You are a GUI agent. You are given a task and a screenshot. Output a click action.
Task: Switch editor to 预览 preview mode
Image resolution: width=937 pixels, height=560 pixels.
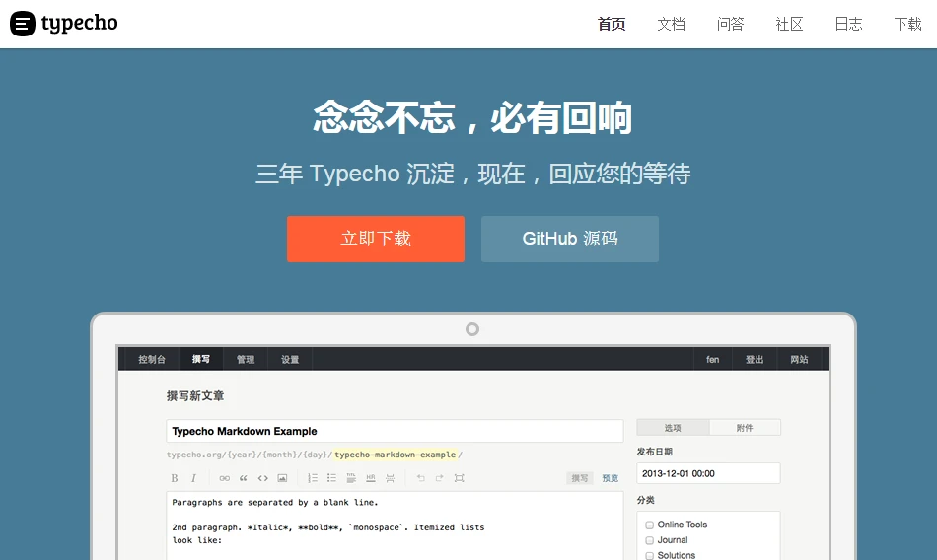(611, 478)
